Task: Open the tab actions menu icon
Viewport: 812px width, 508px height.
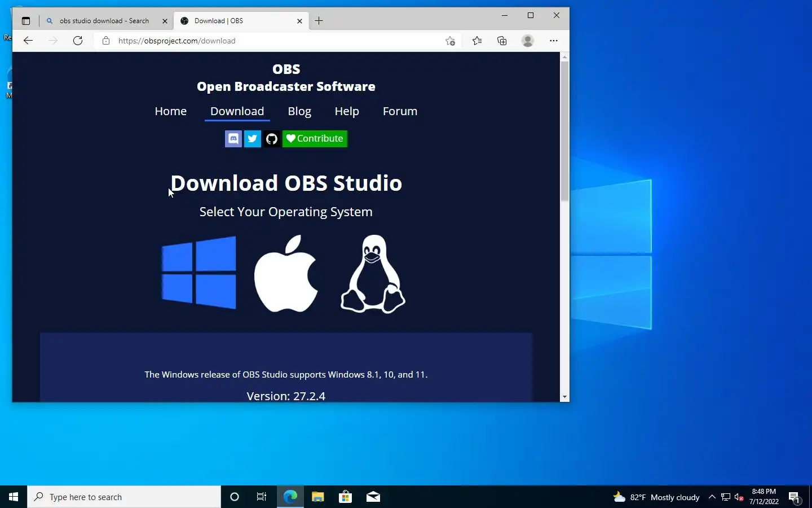Action: (x=26, y=21)
